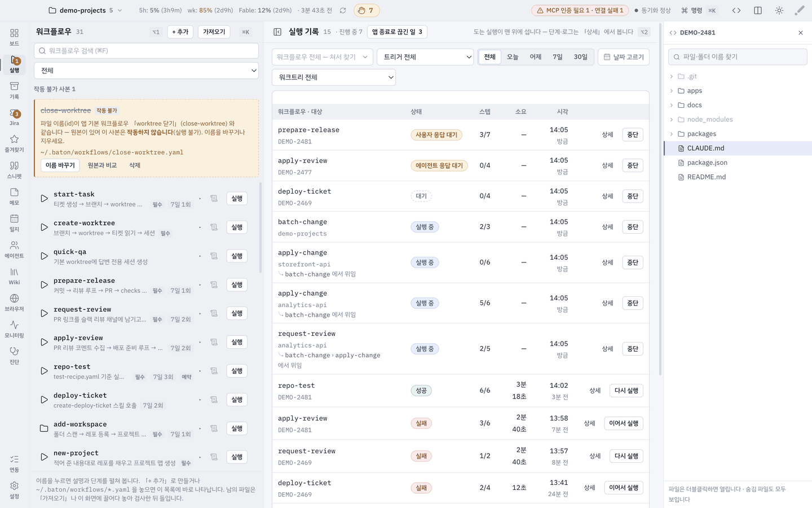Open the 워크트리 전체 dropdown
The height and width of the screenshot is (508, 812).
coord(334,77)
